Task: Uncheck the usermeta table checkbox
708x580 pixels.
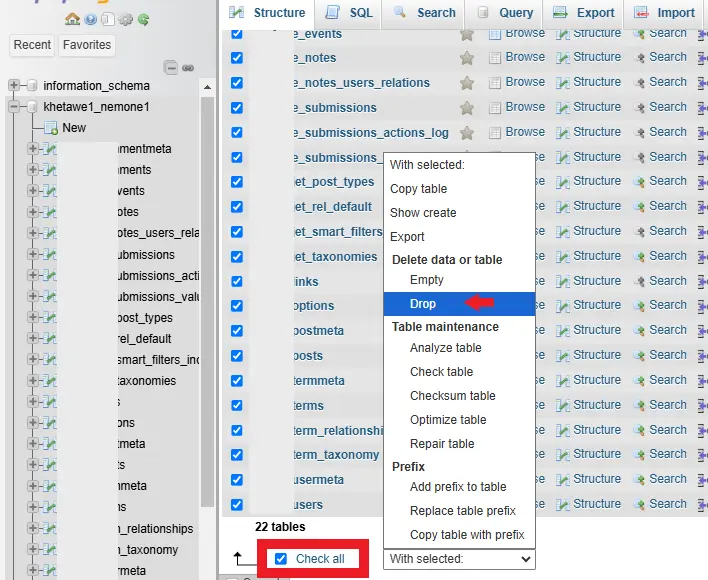Action: point(237,479)
